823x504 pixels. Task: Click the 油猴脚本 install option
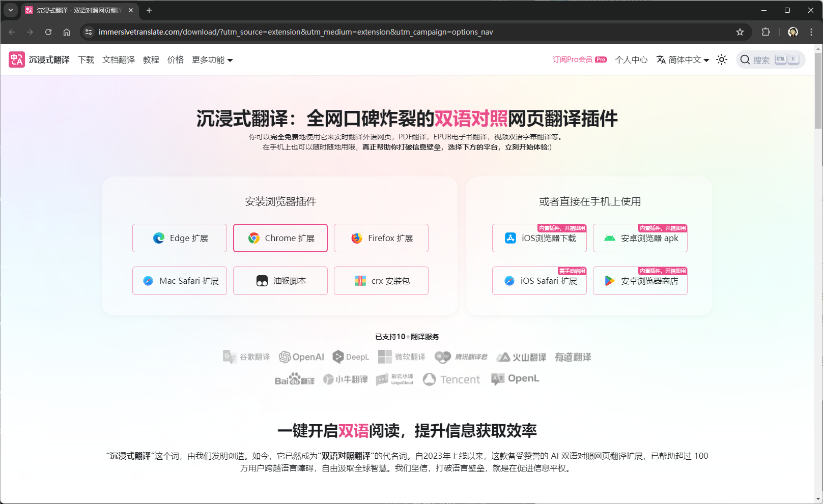280,280
